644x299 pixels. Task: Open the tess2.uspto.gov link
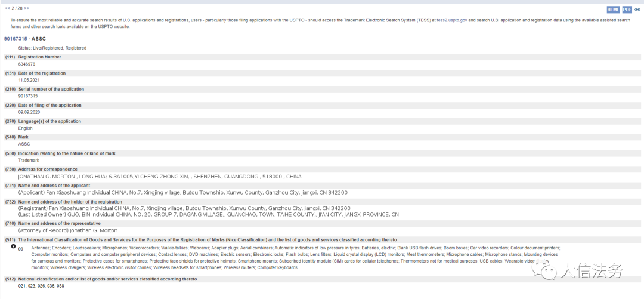(452, 20)
